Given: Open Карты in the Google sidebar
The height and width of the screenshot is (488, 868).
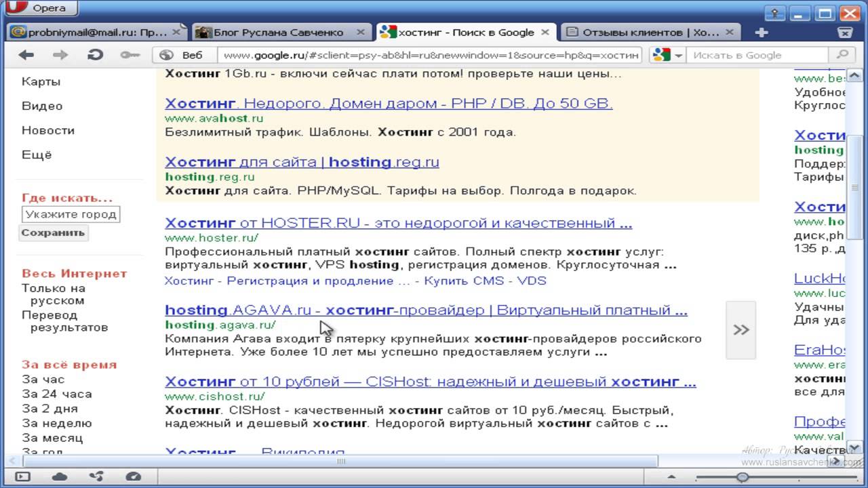Looking at the screenshot, I should click(x=41, y=81).
